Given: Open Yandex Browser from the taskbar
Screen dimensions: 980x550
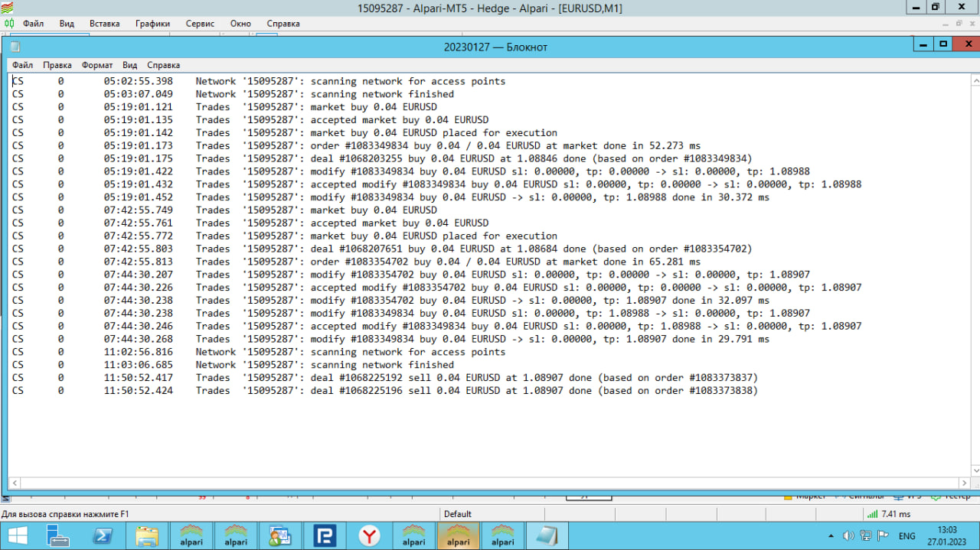Looking at the screenshot, I should [369, 536].
